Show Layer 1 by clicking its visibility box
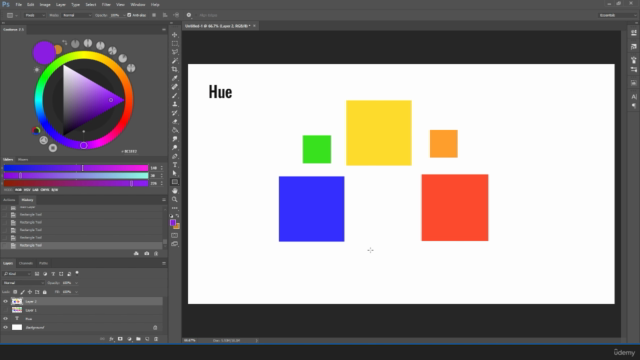Screen dimensions: 640x360 (x=5, y=310)
